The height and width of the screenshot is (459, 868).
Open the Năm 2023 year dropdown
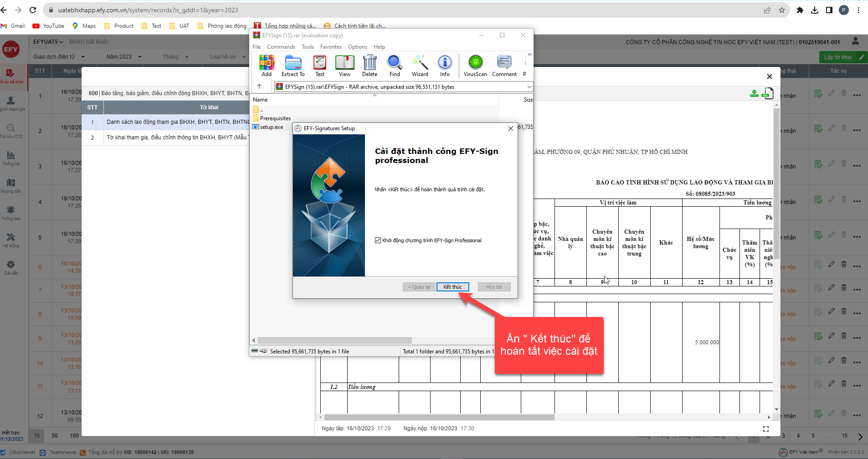[124, 57]
